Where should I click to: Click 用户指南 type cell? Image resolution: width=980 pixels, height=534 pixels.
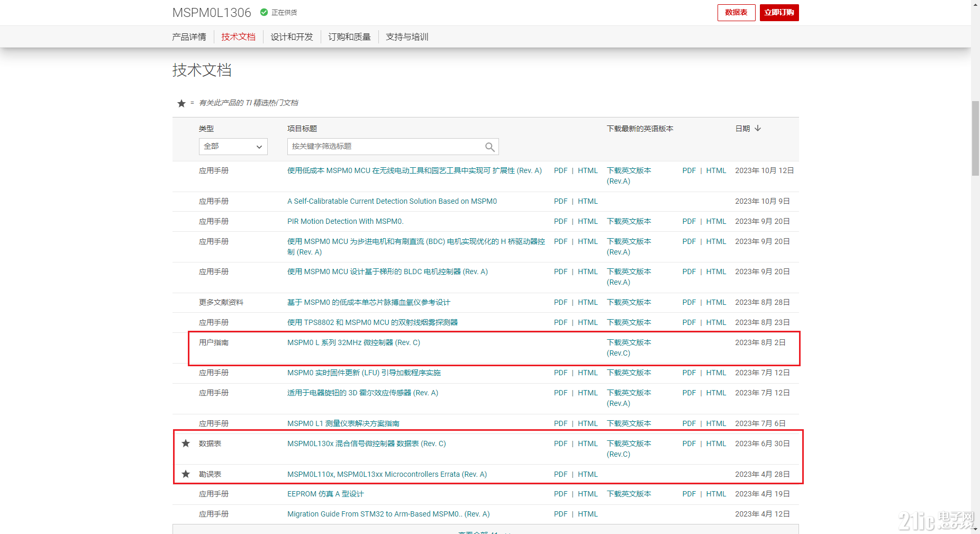coord(214,342)
